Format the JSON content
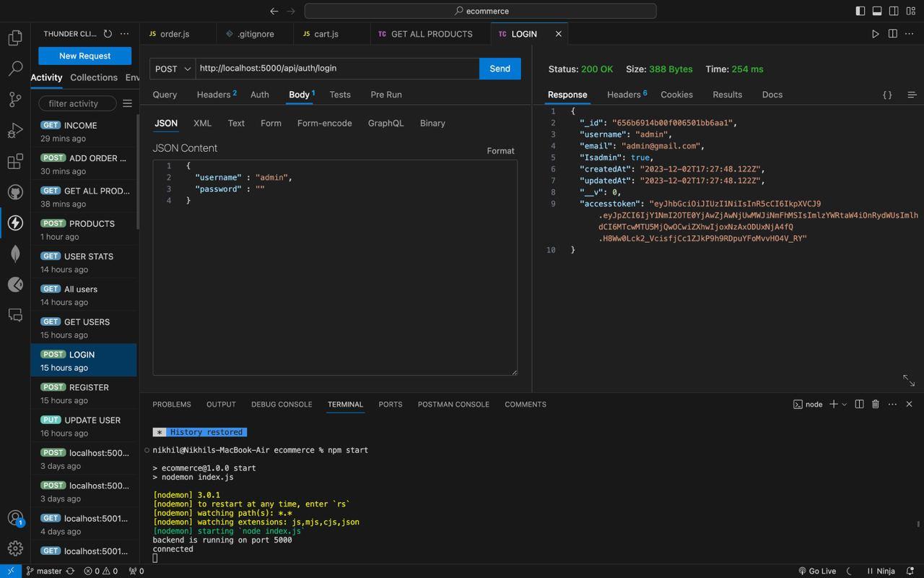The width and height of the screenshot is (924, 578). [x=500, y=151]
